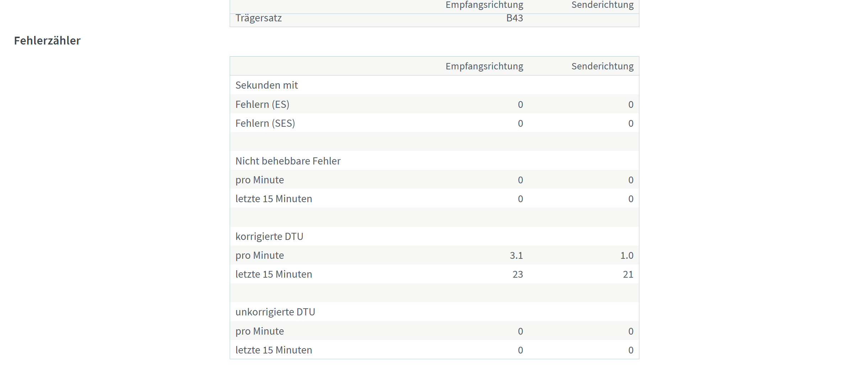
Task: Select the value 23 for last 15 minutes
Action: pyautogui.click(x=518, y=274)
